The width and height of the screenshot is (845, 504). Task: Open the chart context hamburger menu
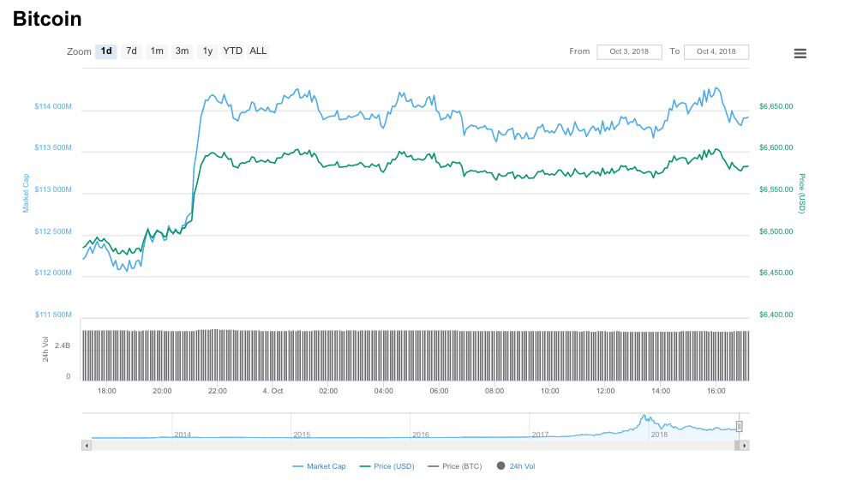(800, 53)
